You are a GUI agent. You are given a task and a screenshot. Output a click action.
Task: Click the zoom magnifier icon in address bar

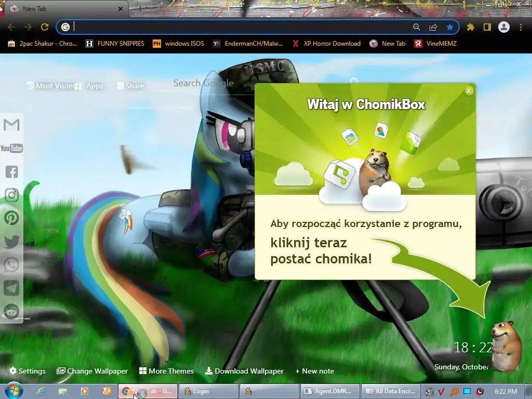coord(416,27)
